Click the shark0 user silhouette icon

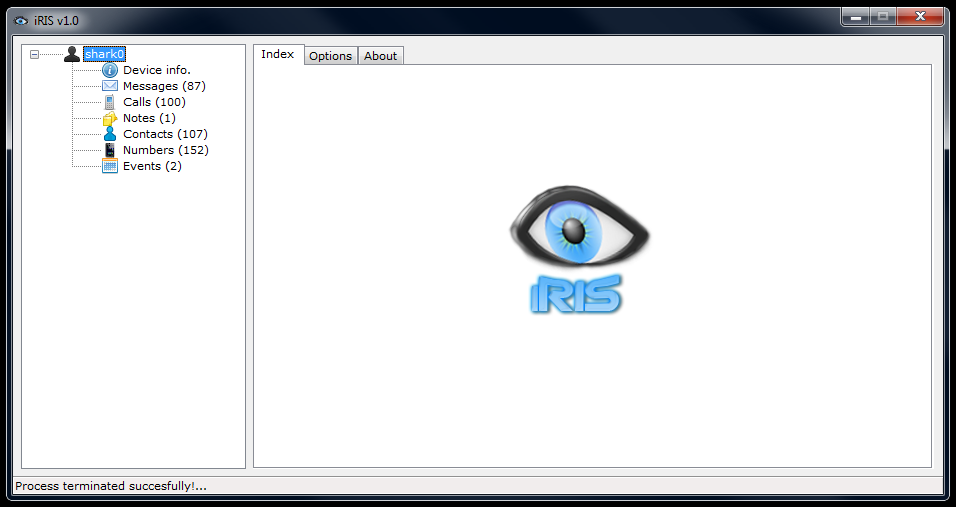pyautogui.click(x=72, y=54)
